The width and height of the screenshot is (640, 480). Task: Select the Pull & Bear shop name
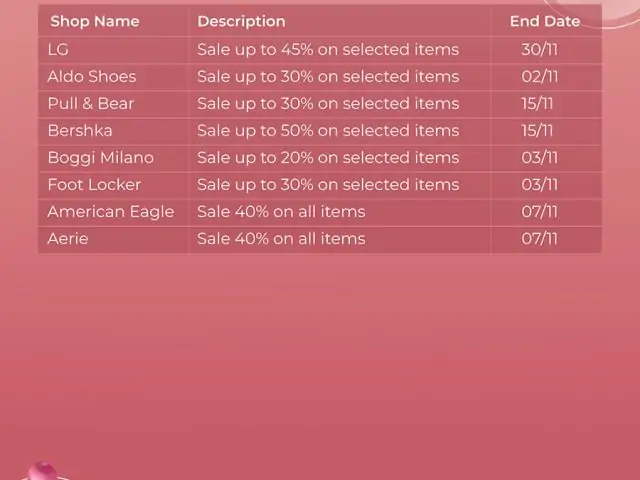pyautogui.click(x=91, y=103)
